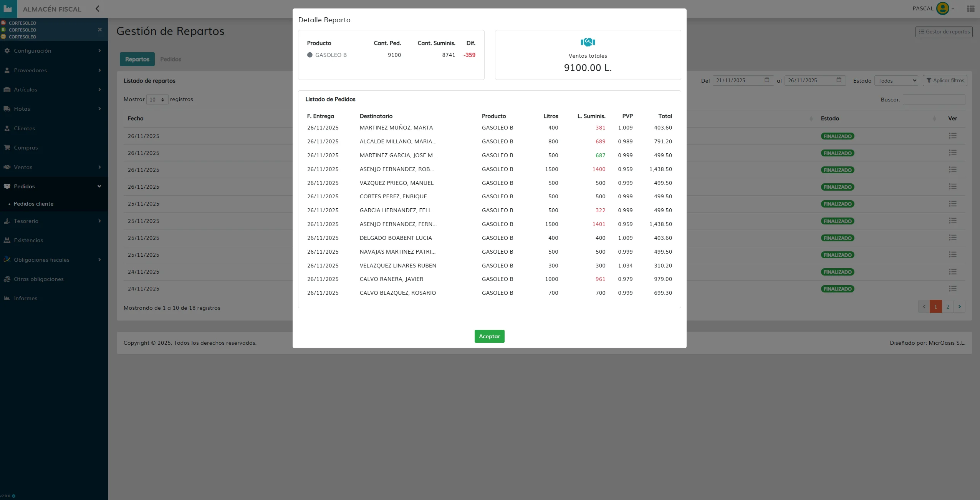Expand the Flotas menu
Viewport: 980px width, 500px height.
tap(54, 109)
